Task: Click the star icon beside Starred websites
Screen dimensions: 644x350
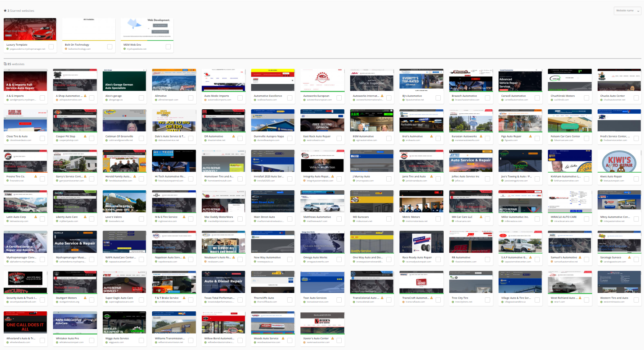Action: pyautogui.click(x=5, y=11)
